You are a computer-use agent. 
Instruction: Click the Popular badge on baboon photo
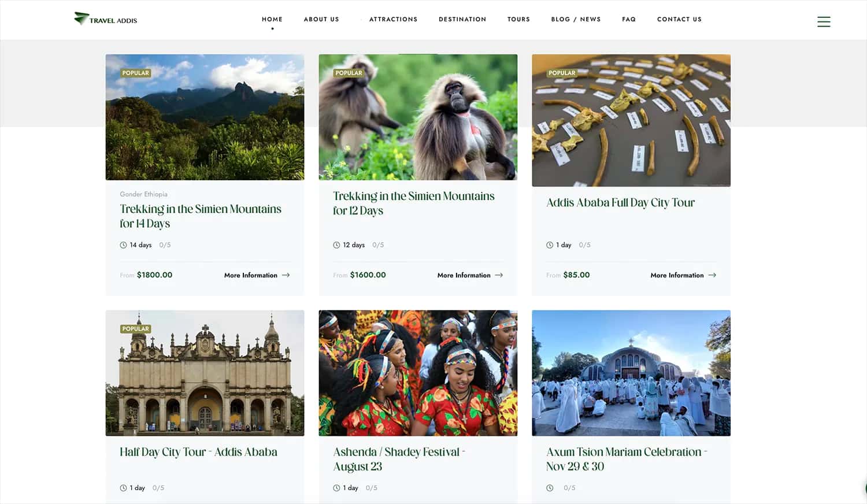pyautogui.click(x=349, y=73)
